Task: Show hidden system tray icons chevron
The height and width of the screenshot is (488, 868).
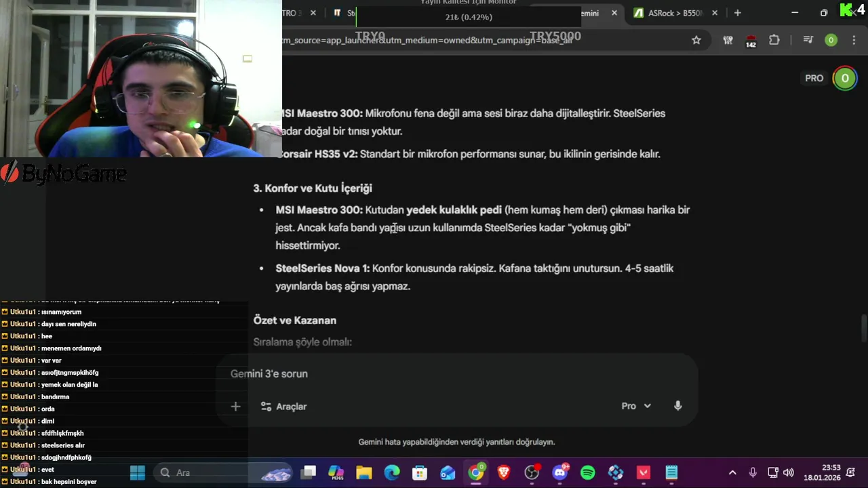Action: pyautogui.click(x=732, y=472)
